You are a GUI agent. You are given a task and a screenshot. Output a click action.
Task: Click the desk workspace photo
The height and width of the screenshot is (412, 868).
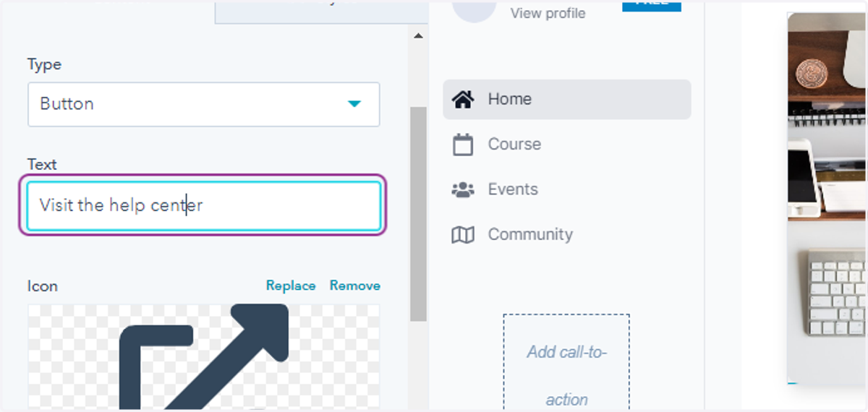point(825,199)
